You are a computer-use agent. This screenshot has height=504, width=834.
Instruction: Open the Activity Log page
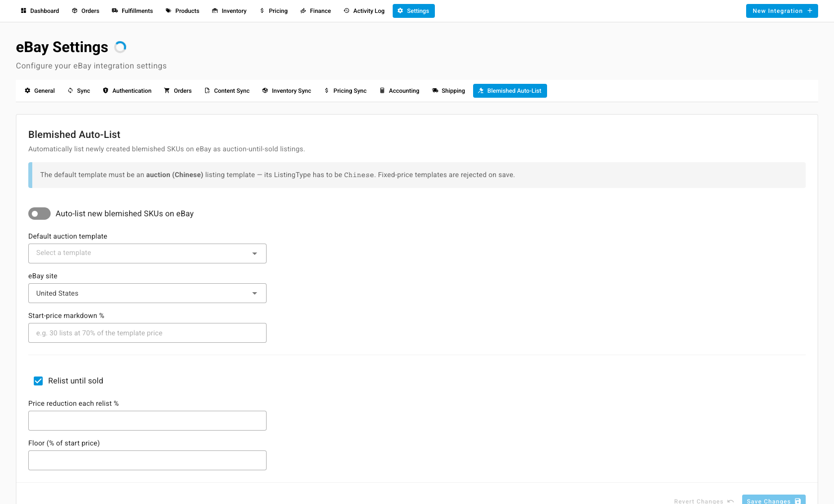[364, 11]
